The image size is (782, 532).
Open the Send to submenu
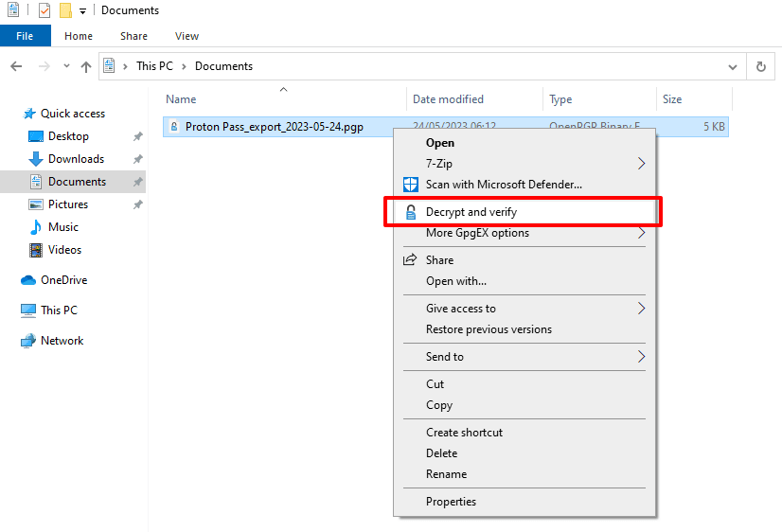pos(641,357)
